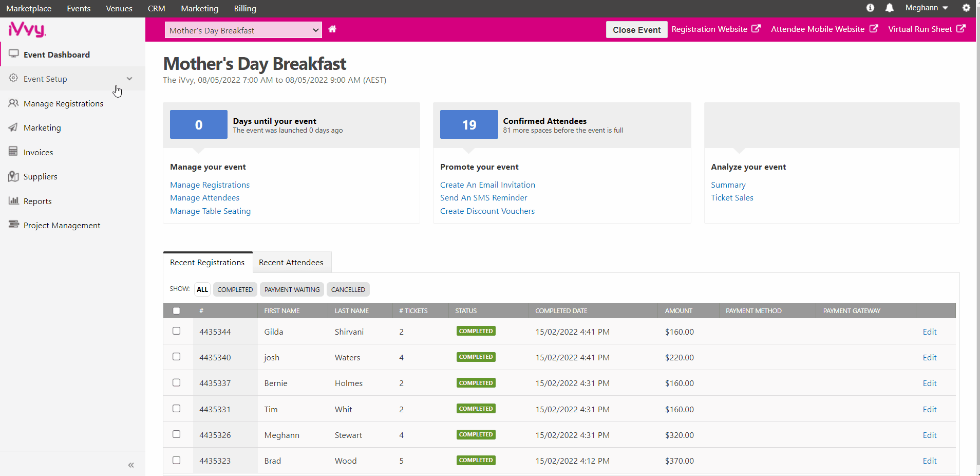Click the 19 Confirmed Attendees counter

(469, 124)
